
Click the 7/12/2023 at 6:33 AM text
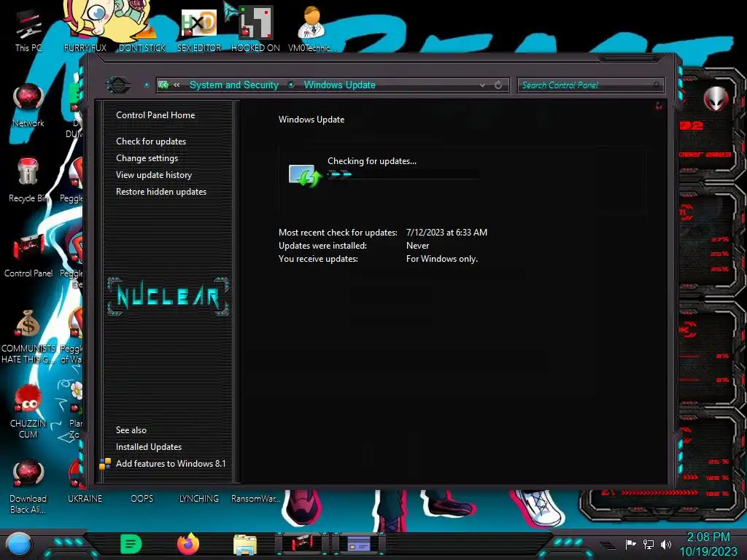(447, 233)
